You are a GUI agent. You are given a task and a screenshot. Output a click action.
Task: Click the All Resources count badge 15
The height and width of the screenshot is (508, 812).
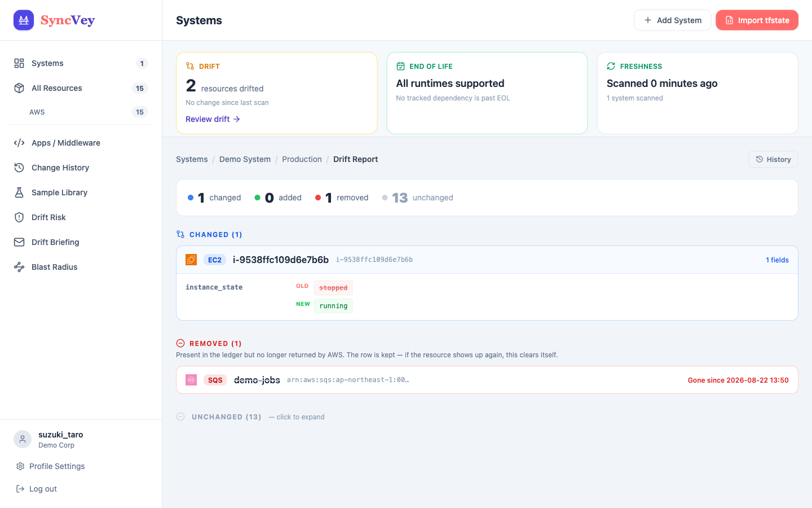[140, 88]
